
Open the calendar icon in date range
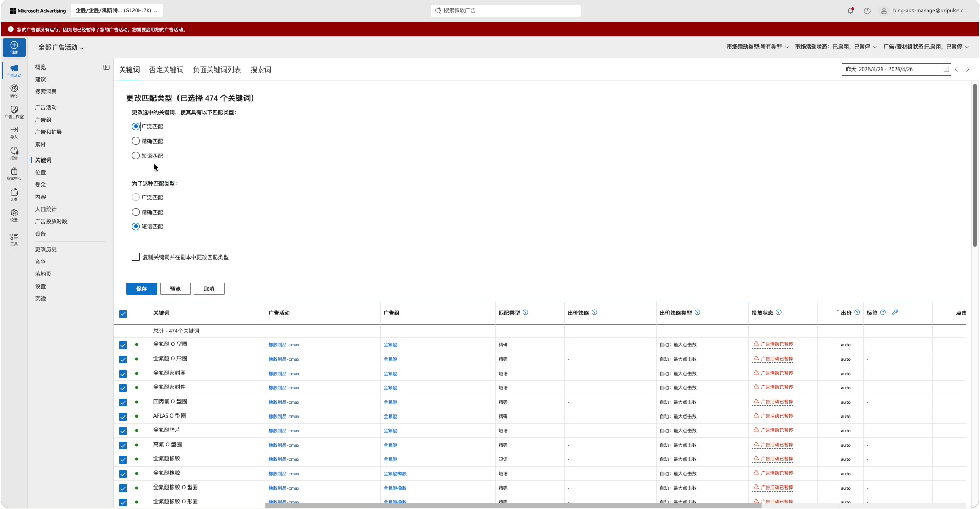(x=946, y=69)
